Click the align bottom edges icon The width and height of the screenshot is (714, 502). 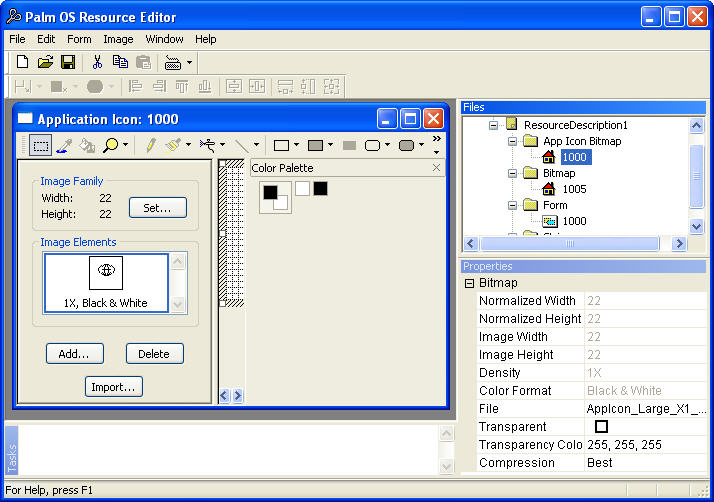[x=205, y=87]
